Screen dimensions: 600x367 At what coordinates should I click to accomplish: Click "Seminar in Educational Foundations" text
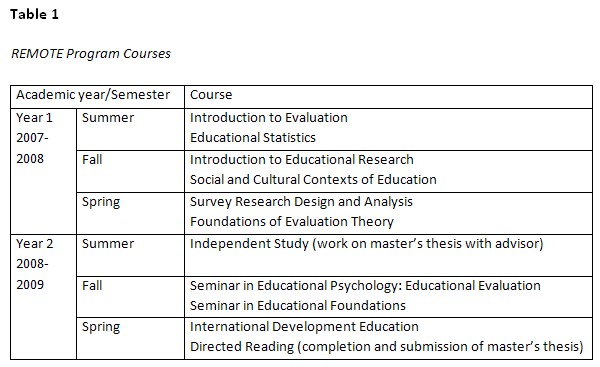tap(298, 305)
